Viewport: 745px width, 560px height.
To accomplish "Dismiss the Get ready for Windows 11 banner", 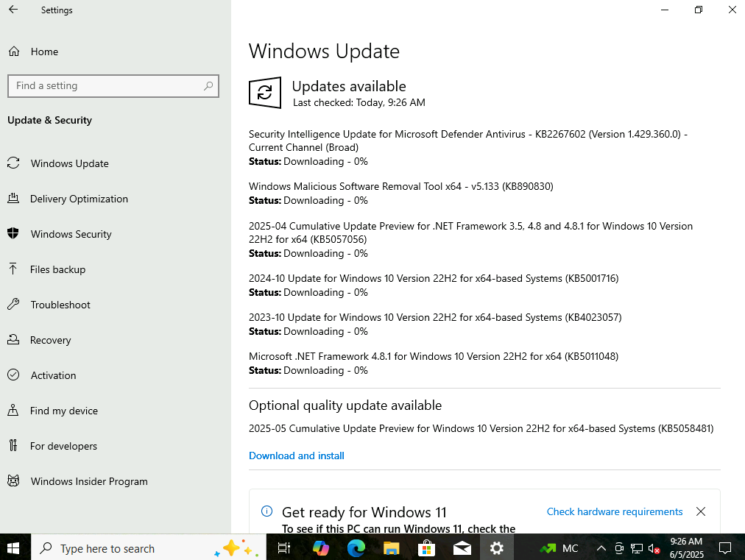I will [x=701, y=511].
